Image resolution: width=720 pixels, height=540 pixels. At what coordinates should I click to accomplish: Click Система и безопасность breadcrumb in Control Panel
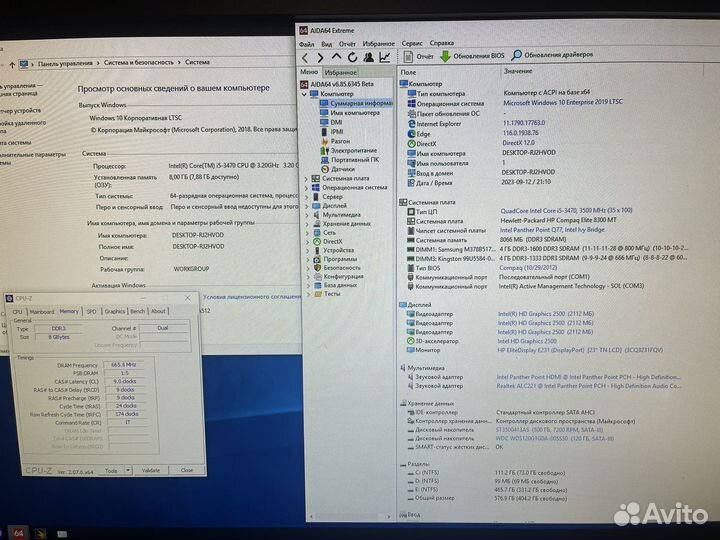coord(138,62)
